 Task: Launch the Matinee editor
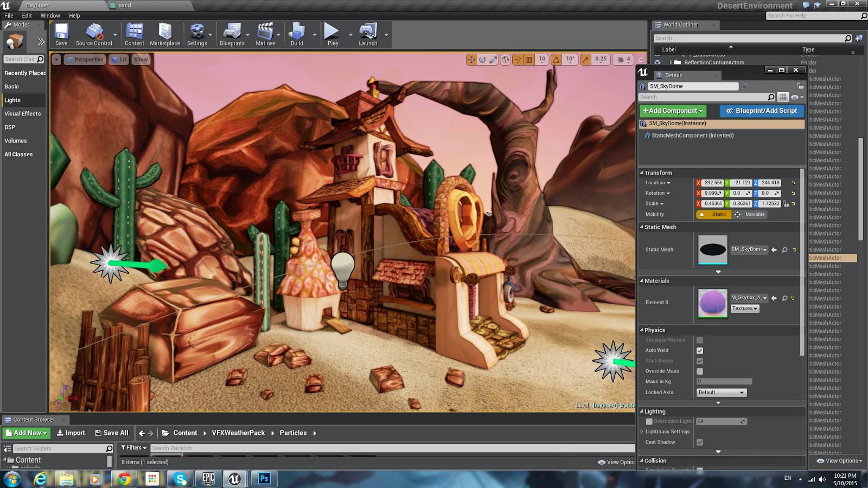pos(266,34)
